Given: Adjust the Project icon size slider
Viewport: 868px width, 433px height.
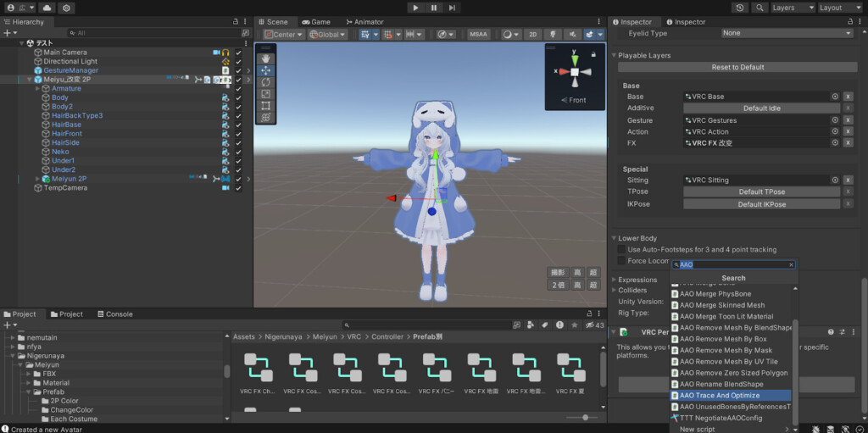Looking at the screenshot, I should click(x=585, y=418).
